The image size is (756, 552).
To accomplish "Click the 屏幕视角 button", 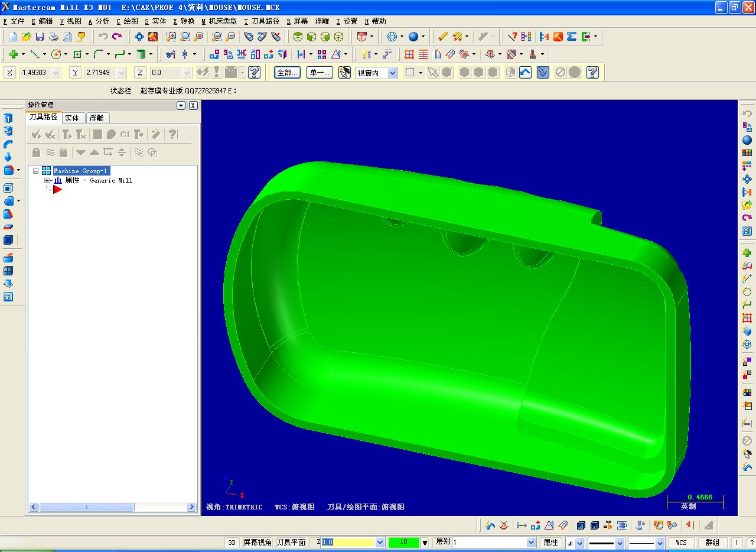I will [258, 543].
